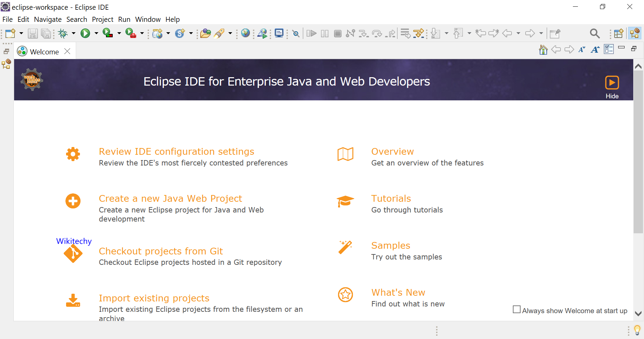Click the Open Perspective icon

tap(619, 33)
